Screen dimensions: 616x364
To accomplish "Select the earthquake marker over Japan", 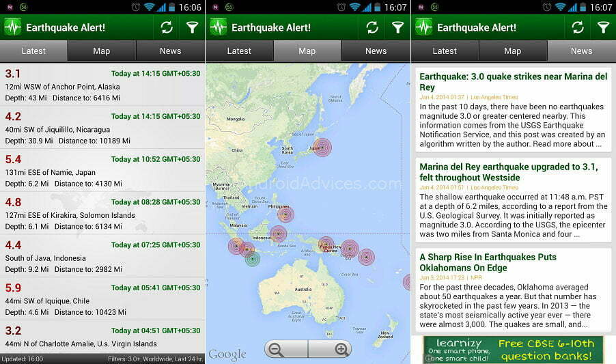I will (x=322, y=148).
